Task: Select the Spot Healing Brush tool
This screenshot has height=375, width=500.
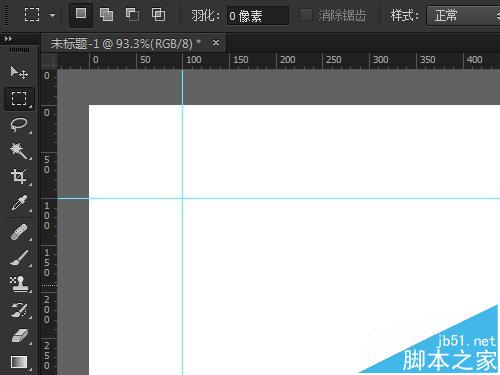Action: point(19,232)
